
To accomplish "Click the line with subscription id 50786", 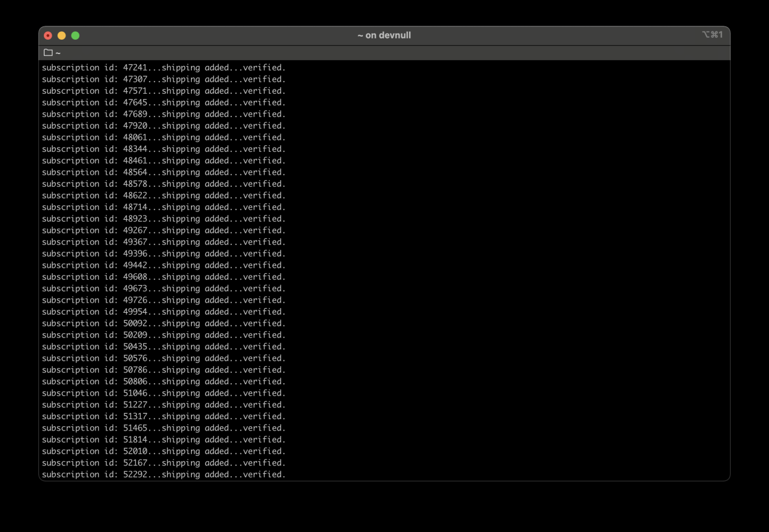I will click(164, 370).
